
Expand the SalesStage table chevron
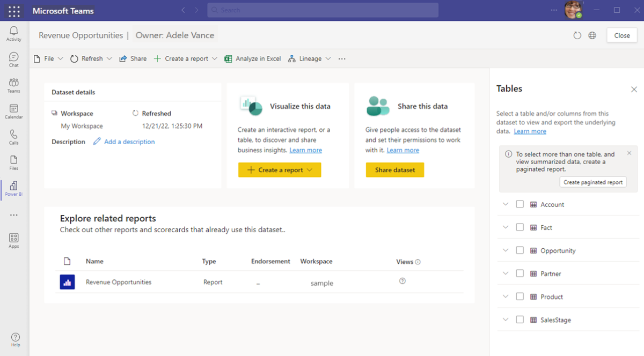pos(505,319)
